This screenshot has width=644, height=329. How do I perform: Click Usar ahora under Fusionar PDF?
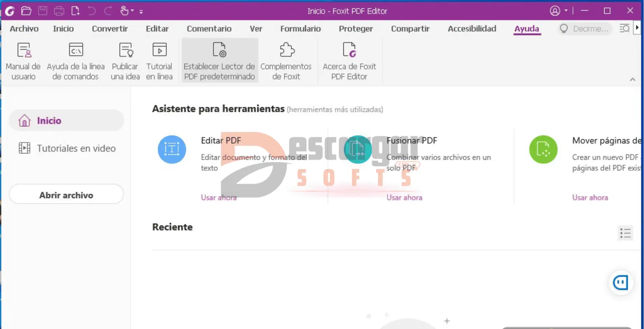point(404,198)
